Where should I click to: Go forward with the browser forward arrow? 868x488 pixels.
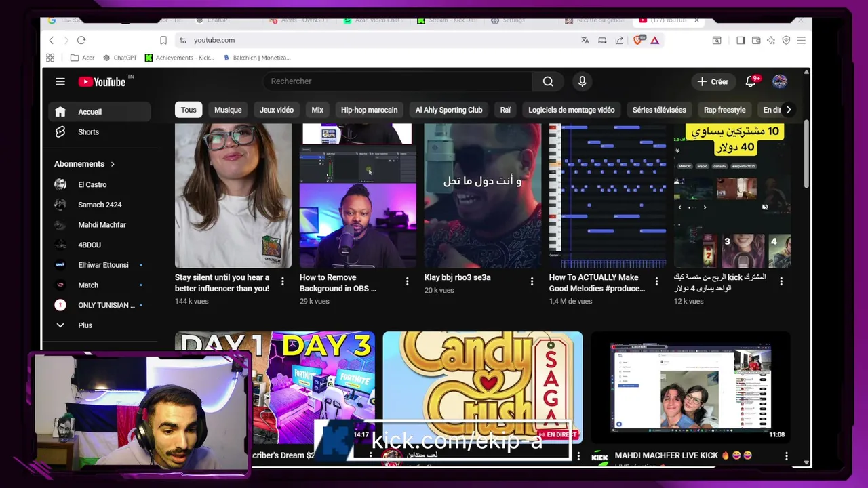click(x=66, y=40)
